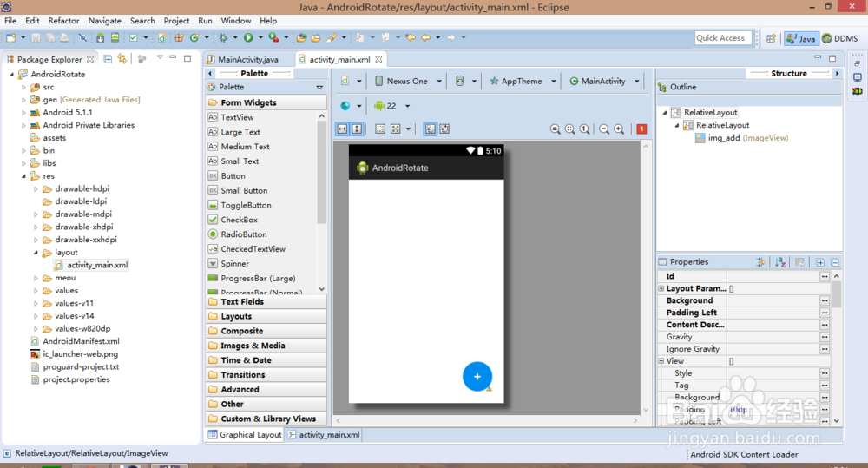Image resolution: width=868 pixels, height=468 pixels.
Task: Open the Custom & Library Views category
Action: 266,419
